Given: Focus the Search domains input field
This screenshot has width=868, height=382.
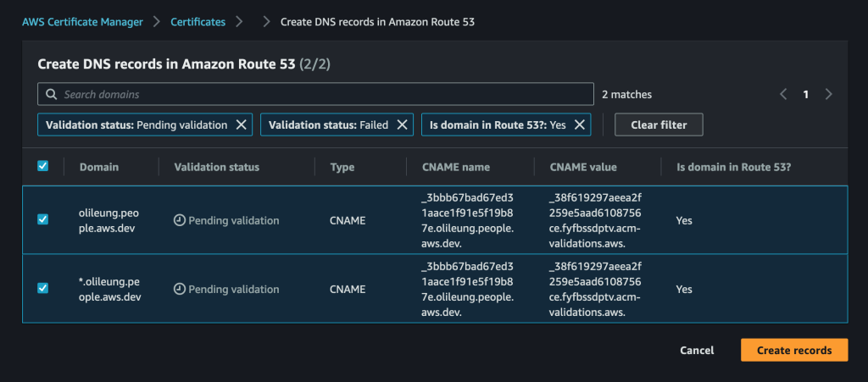Looking at the screenshot, I should point(315,94).
